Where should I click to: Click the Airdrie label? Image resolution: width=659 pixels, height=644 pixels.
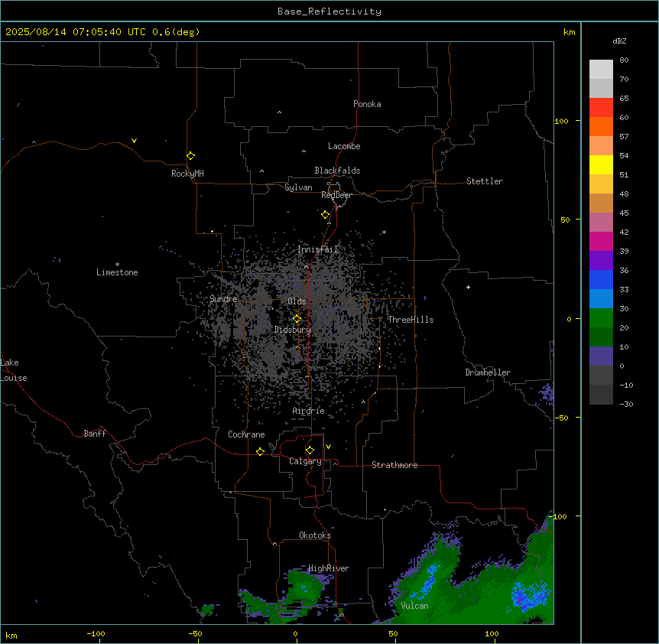pyautogui.click(x=309, y=411)
